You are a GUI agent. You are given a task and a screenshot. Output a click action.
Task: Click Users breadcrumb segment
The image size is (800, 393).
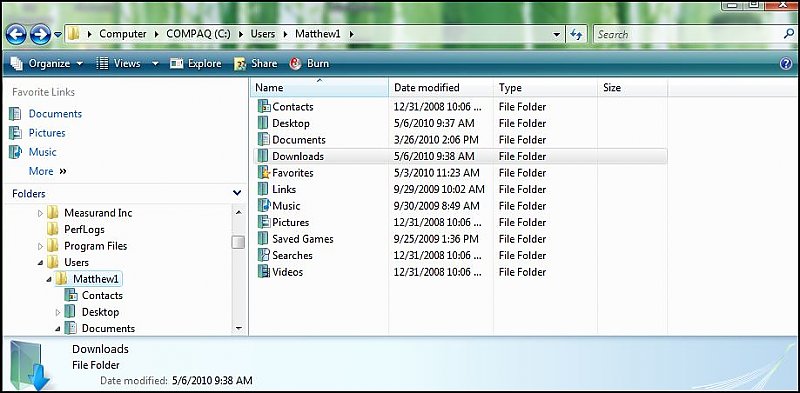coord(262,34)
